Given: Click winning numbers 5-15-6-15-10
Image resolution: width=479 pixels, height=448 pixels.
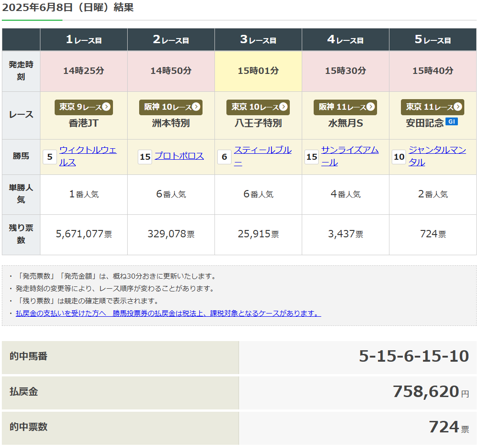Looking at the screenshot, I should (x=414, y=356).
